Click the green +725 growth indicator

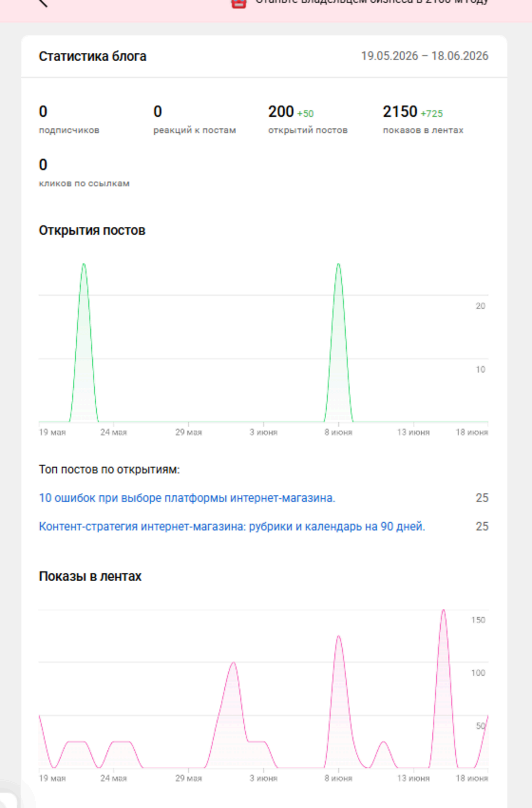pyautogui.click(x=432, y=114)
